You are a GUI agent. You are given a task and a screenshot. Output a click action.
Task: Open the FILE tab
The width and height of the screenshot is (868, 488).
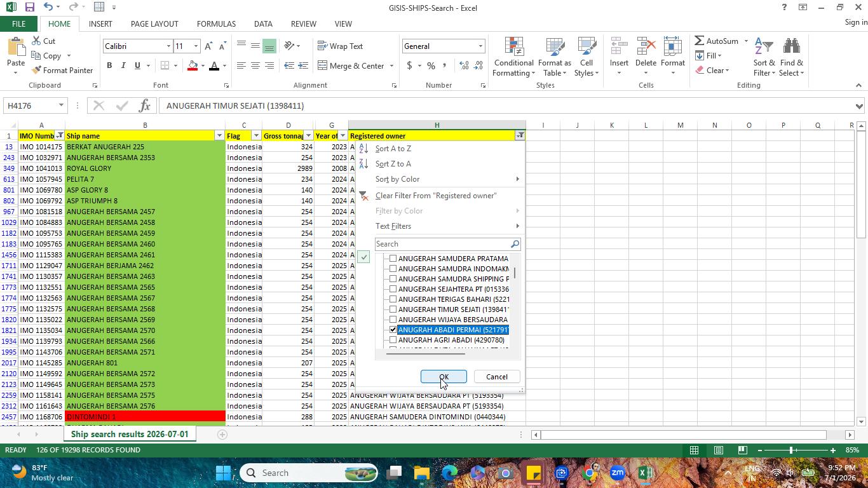[x=18, y=24]
